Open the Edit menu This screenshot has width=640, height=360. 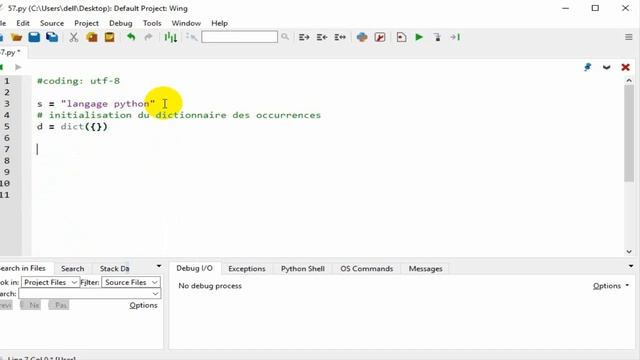(x=23, y=23)
